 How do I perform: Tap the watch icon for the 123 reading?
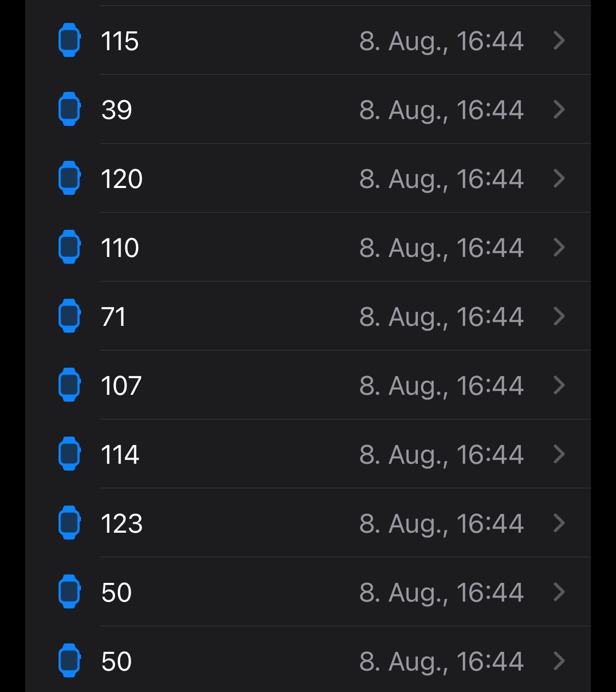point(69,523)
